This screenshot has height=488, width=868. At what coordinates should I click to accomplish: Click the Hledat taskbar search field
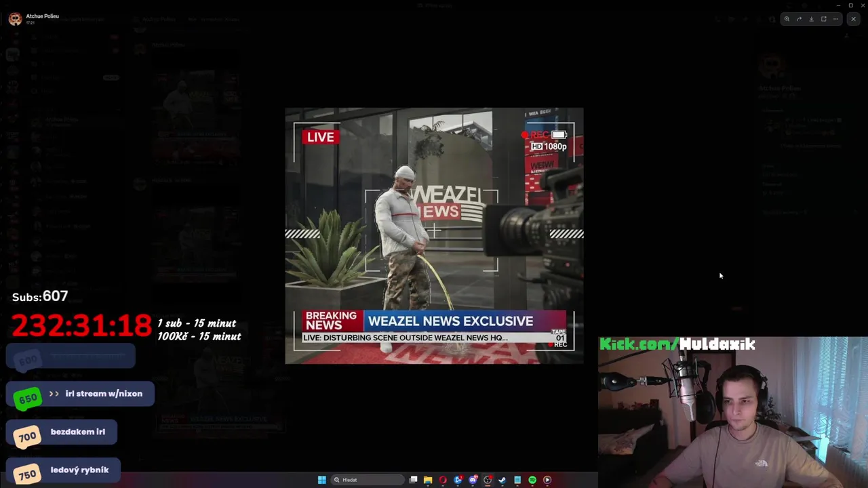[x=368, y=480]
